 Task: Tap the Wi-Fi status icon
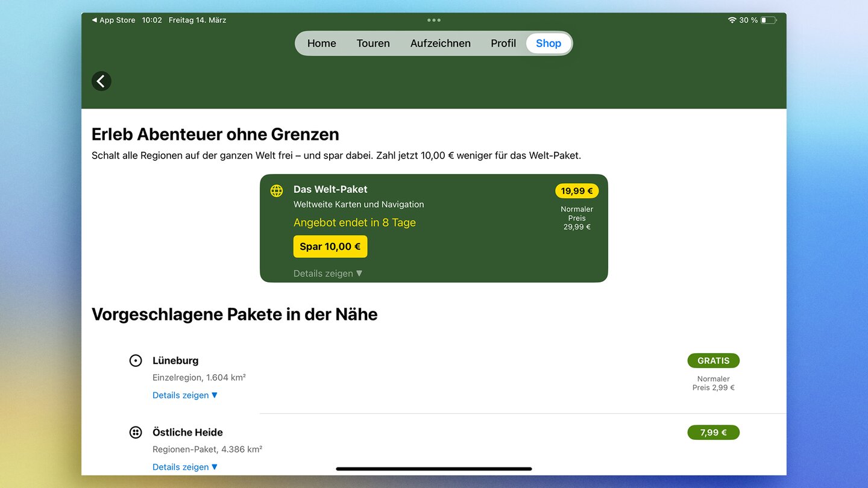click(732, 20)
